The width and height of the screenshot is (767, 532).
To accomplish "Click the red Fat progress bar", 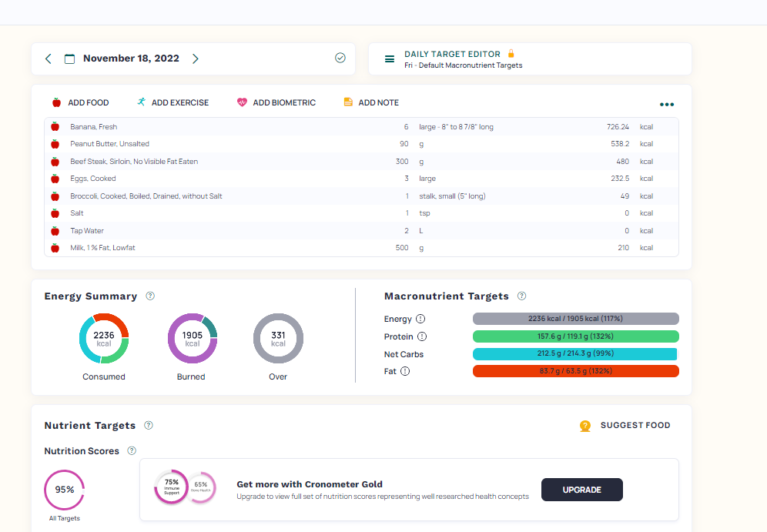I will [x=575, y=371].
